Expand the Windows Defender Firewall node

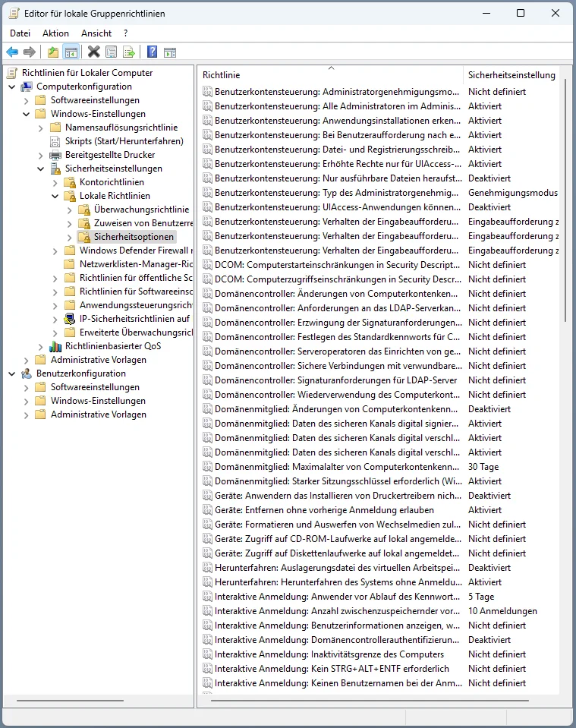[55, 251]
